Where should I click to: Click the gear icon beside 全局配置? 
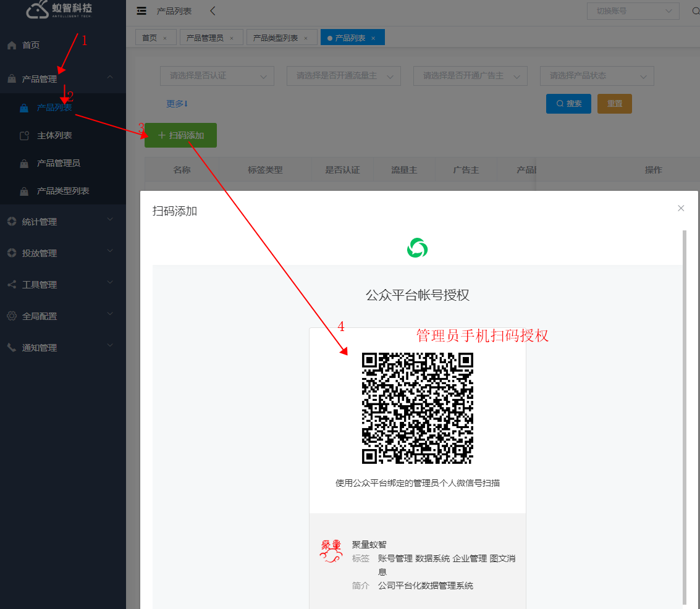pyautogui.click(x=12, y=316)
